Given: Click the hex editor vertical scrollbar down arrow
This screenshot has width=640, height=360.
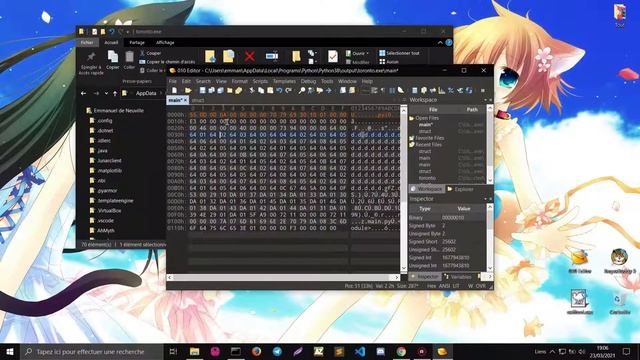Looking at the screenshot, I should point(403,268).
